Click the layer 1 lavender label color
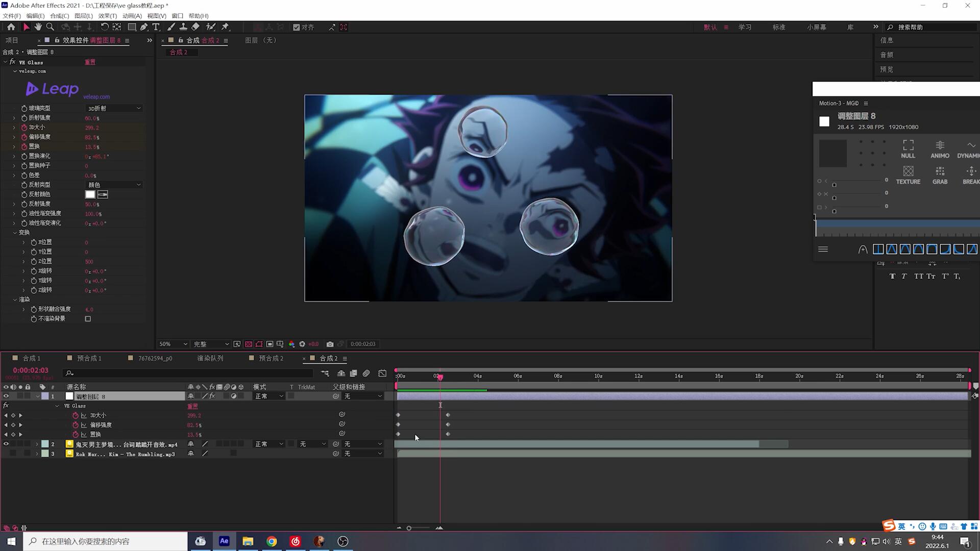980x551 pixels. pyautogui.click(x=45, y=396)
